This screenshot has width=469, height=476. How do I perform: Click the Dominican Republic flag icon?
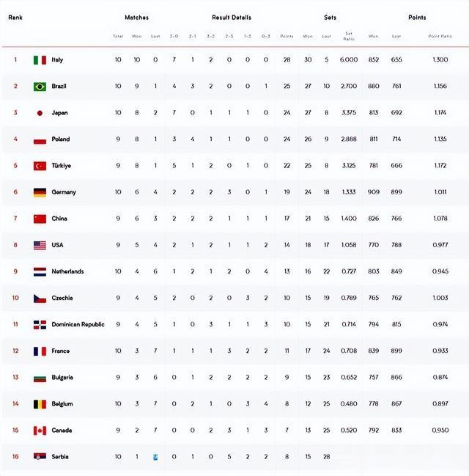click(x=40, y=324)
